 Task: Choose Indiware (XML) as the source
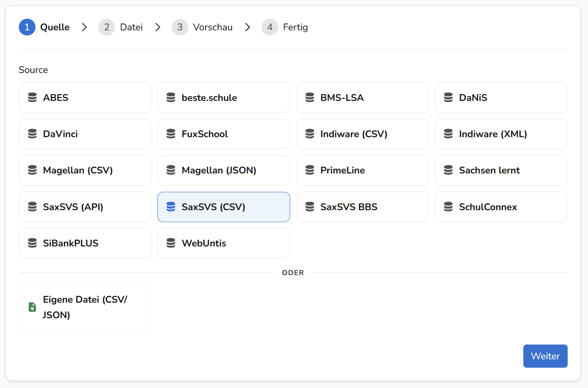pyautogui.click(x=501, y=134)
